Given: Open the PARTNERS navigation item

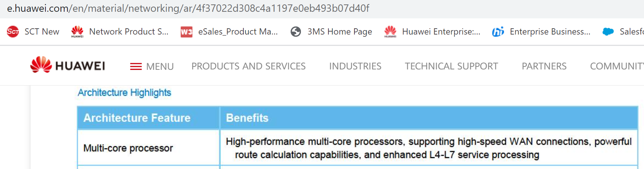Looking at the screenshot, I should pyautogui.click(x=544, y=66).
